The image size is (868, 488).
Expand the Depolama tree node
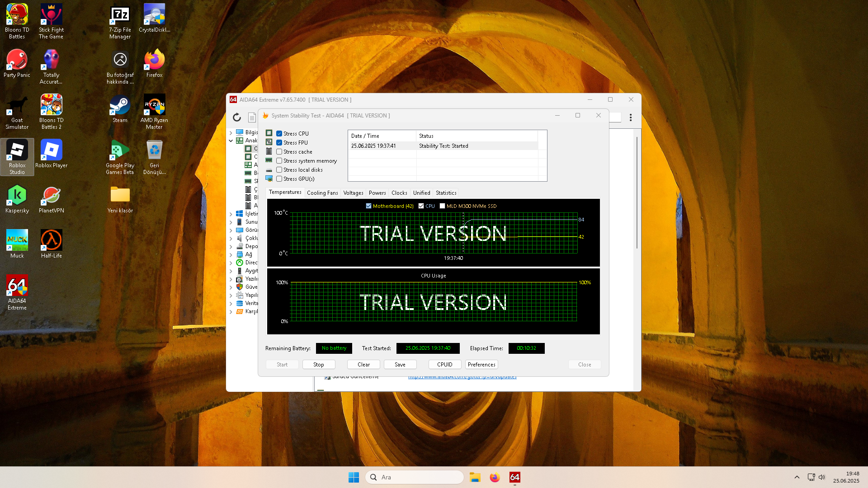pos(231,246)
